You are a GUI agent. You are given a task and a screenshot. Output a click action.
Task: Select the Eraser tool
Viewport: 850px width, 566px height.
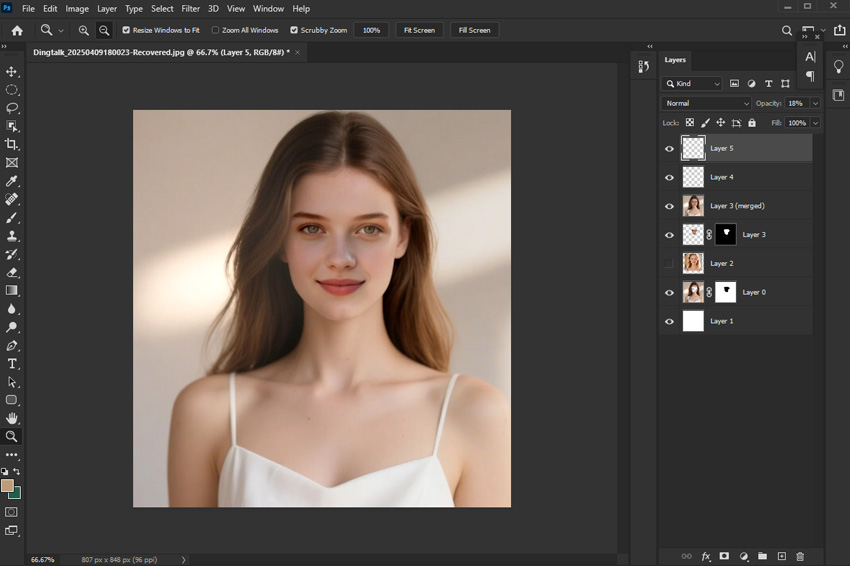[x=11, y=272]
